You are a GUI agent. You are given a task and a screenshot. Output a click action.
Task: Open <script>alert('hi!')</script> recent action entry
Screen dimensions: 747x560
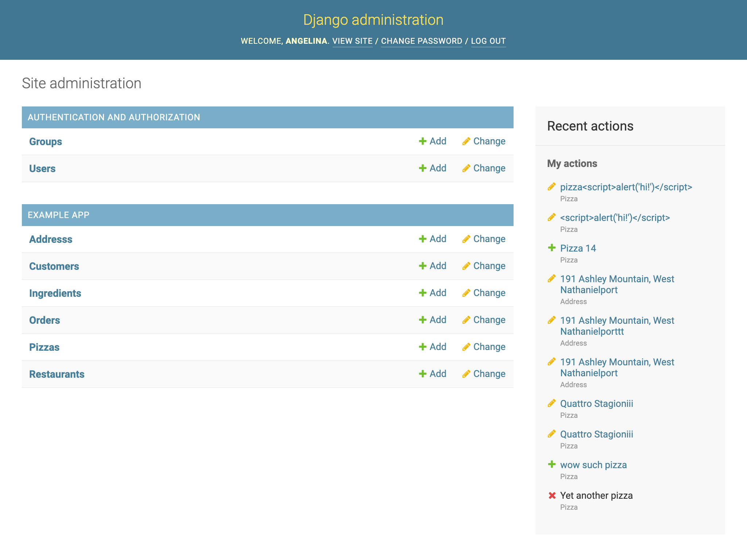pyautogui.click(x=615, y=218)
